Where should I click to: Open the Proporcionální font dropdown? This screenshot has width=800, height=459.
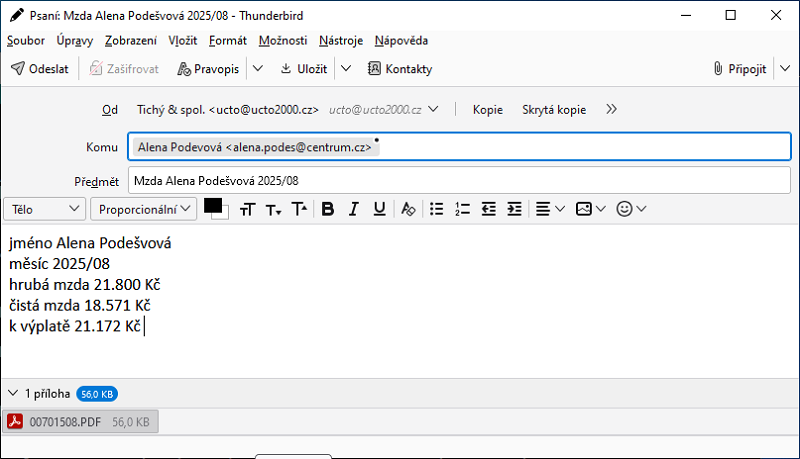coord(143,209)
